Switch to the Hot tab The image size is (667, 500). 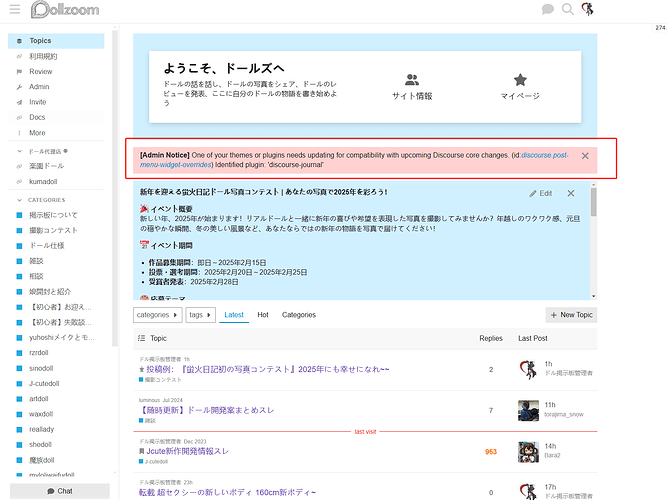(x=263, y=315)
